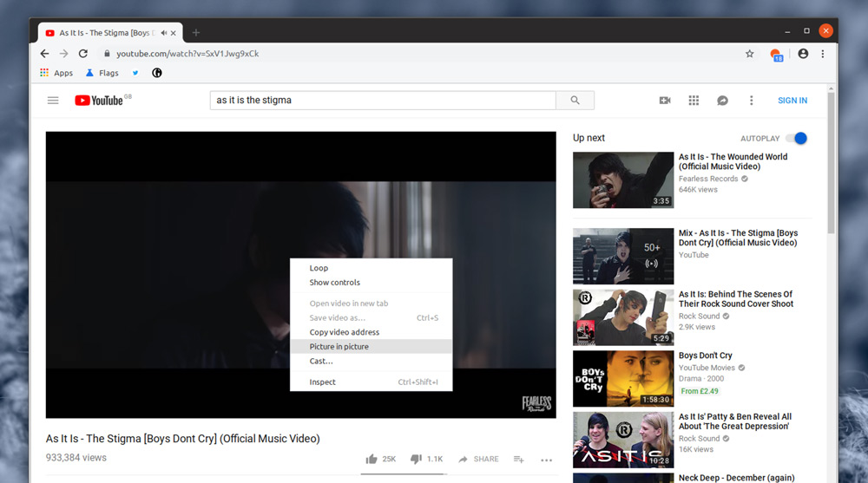868x483 pixels.
Task: Click the search magnifier button
Action: click(x=575, y=101)
